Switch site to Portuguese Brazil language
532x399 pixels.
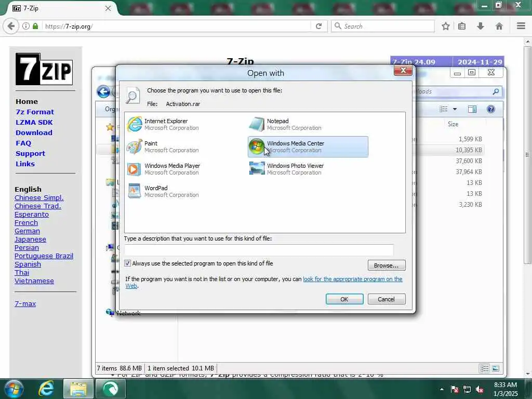[44, 256]
